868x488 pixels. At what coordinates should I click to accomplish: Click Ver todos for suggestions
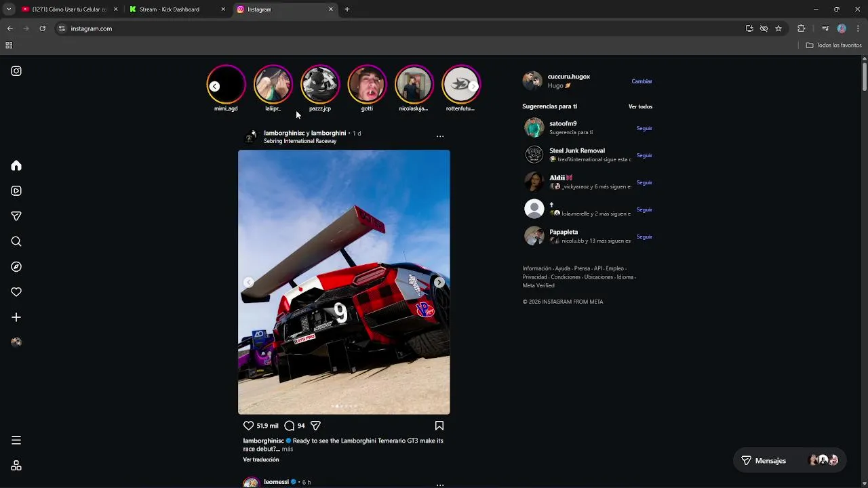[x=640, y=106]
